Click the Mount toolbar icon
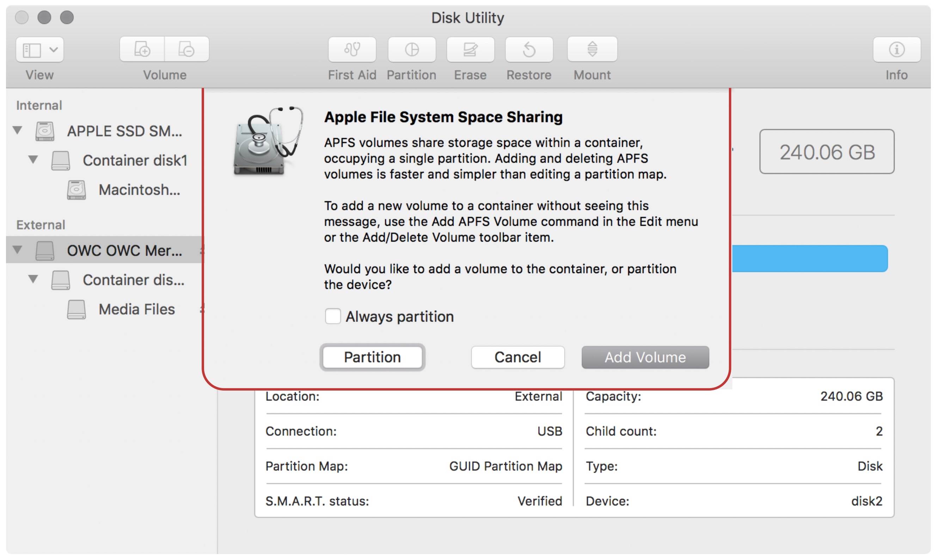Screen dimensions: 939x560 (x=592, y=49)
